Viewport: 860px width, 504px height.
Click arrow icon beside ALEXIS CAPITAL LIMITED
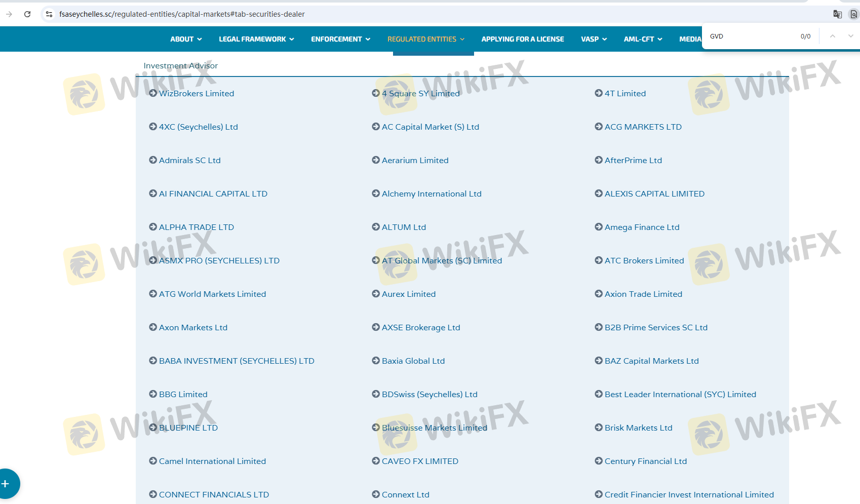coord(599,193)
